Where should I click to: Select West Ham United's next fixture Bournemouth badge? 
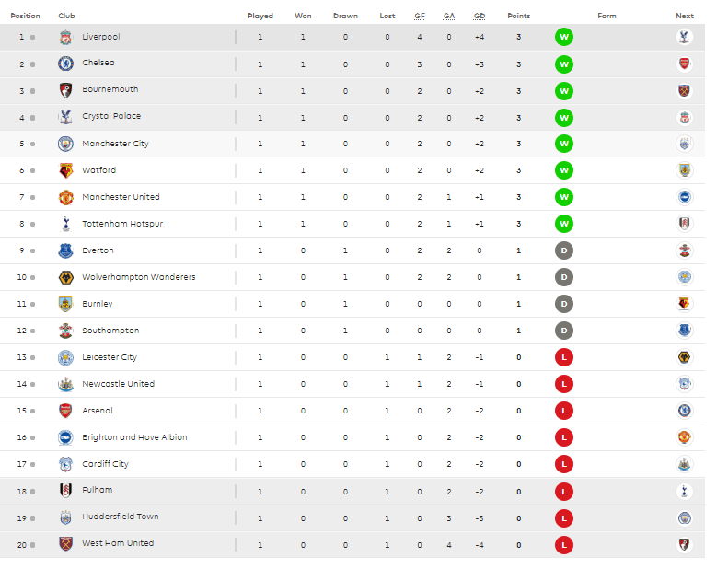tap(684, 544)
